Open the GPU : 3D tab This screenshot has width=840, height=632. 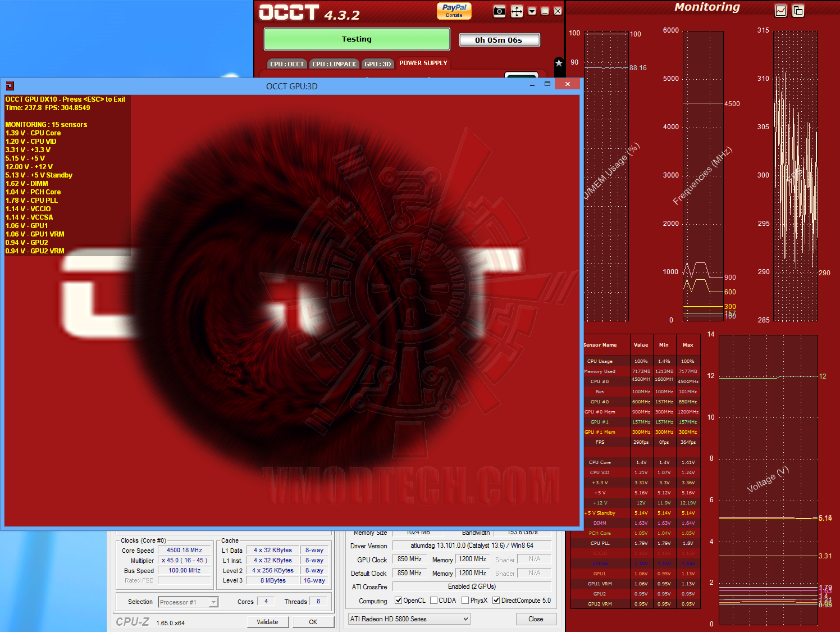click(377, 64)
